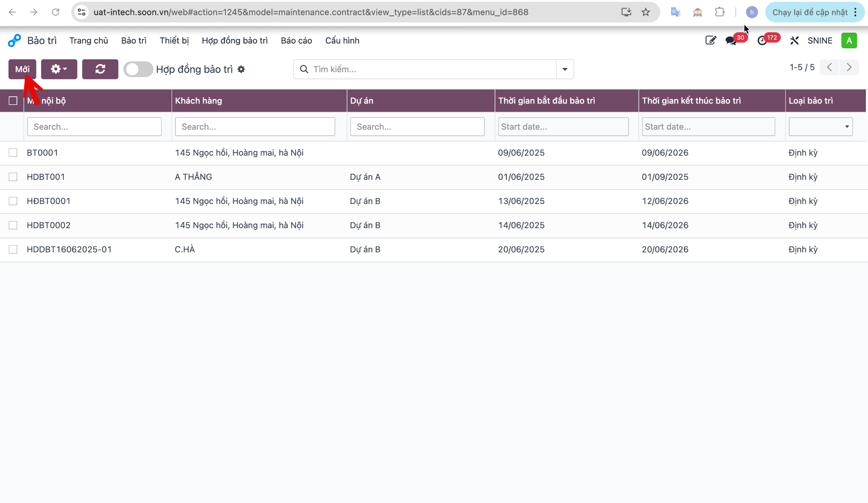This screenshot has width=868, height=503.
Task: Click the wrench debug tools icon
Action: (794, 41)
